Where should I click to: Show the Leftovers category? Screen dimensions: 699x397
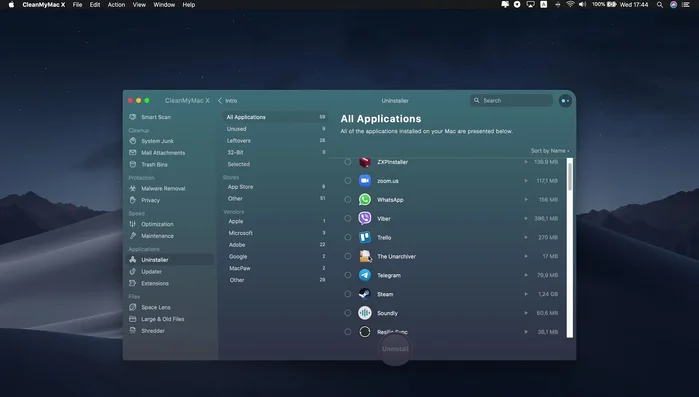pyautogui.click(x=275, y=140)
